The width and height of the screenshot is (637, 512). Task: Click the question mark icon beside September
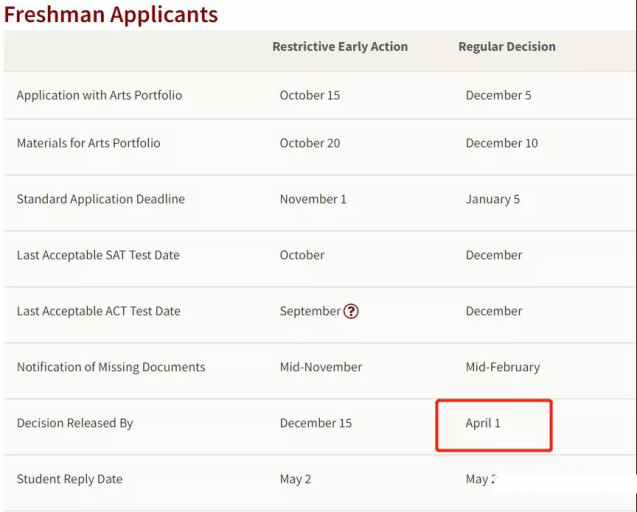point(351,311)
